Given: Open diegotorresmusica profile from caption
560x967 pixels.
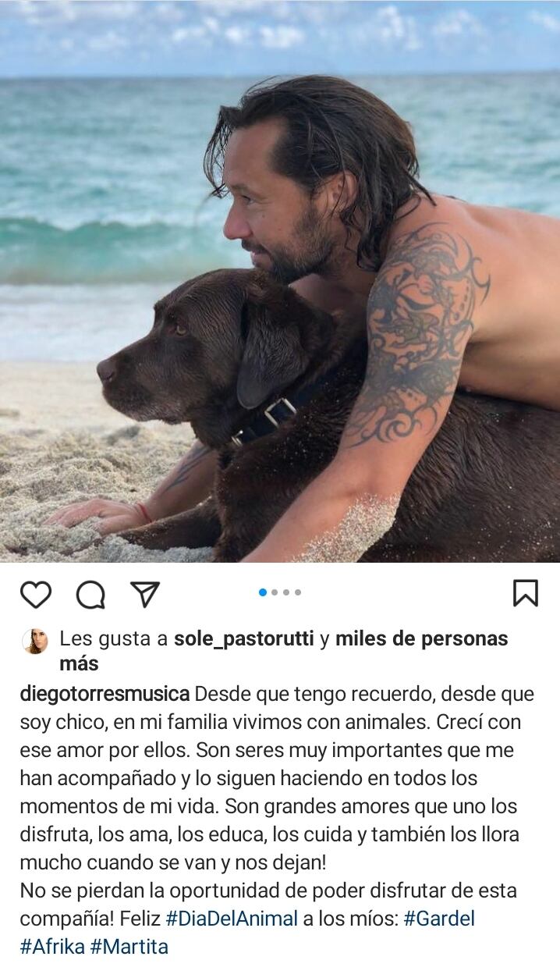Looking at the screenshot, I should 105,694.
